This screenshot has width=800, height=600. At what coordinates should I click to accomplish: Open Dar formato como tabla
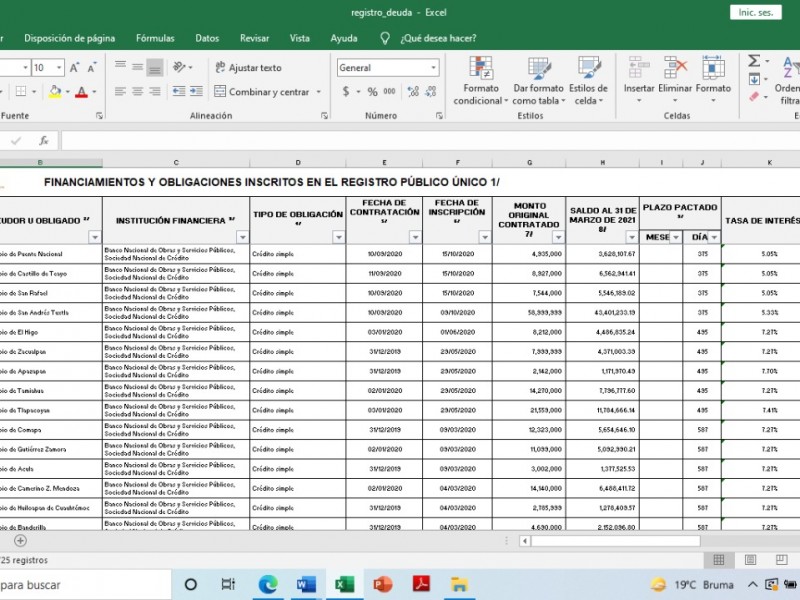539,81
